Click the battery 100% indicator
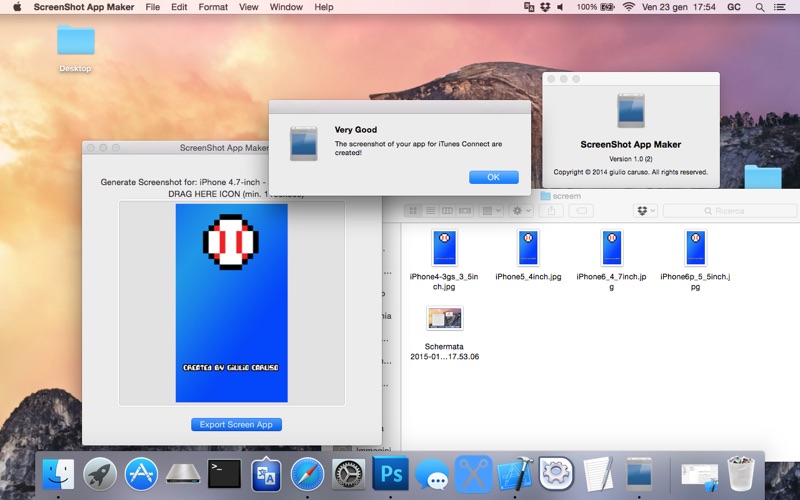800x500 pixels. (595, 7)
